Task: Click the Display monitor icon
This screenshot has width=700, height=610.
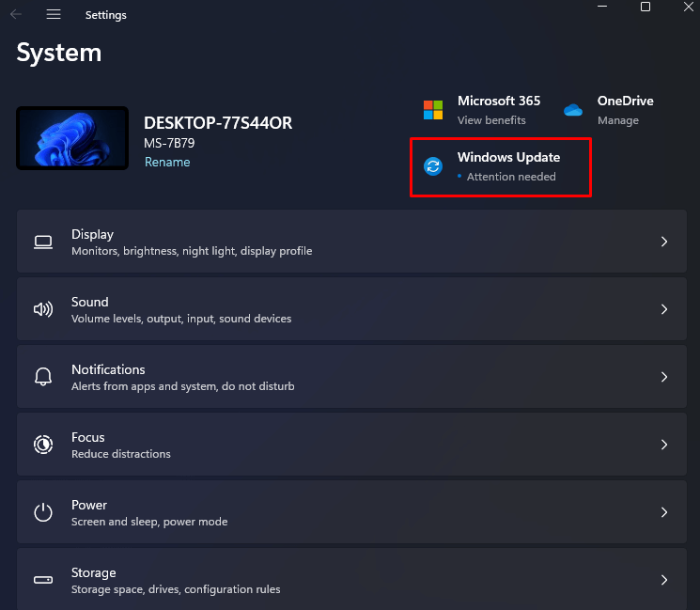Action: (x=43, y=242)
